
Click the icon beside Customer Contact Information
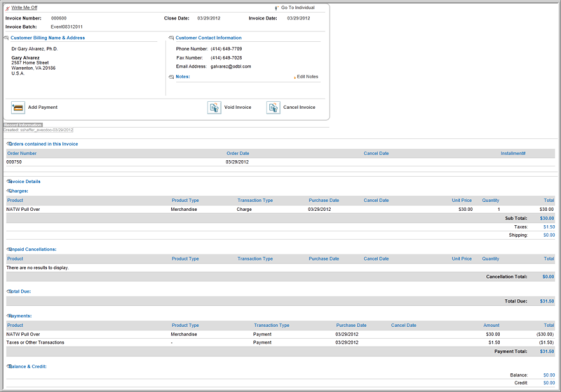[x=171, y=38]
